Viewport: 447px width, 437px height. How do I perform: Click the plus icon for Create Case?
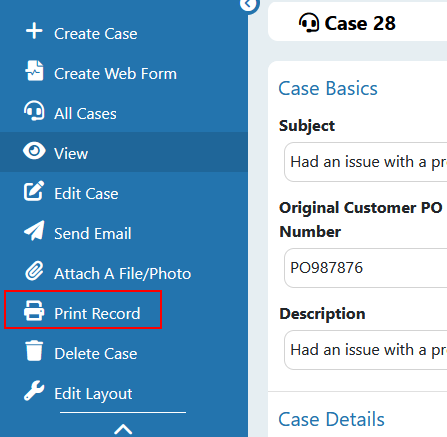[x=34, y=32]
